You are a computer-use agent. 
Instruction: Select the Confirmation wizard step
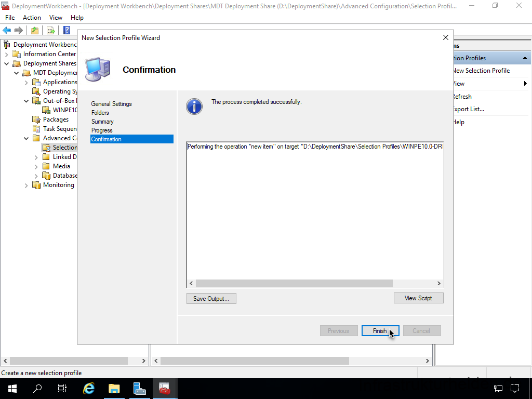(131, 139)
